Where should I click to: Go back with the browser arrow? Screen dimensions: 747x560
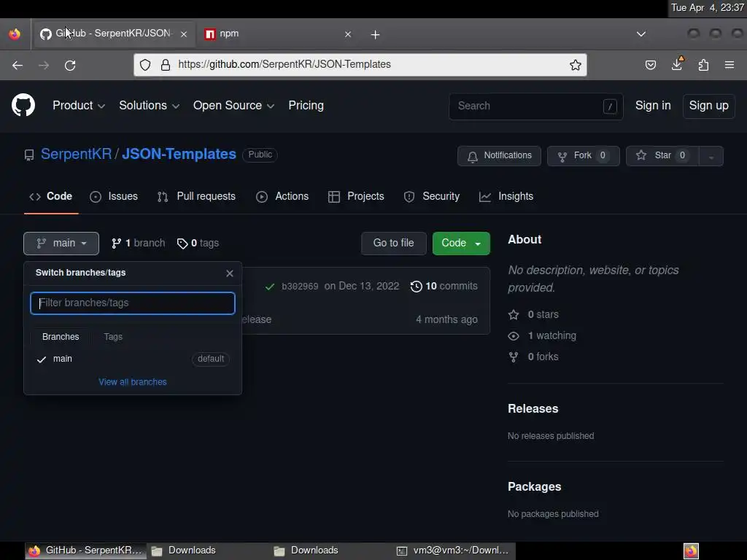click(18, 65)
